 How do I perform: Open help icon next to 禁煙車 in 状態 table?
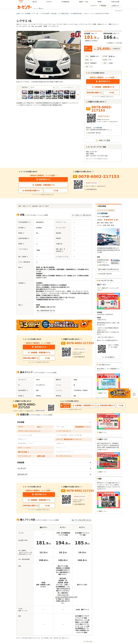coord(23,244)
